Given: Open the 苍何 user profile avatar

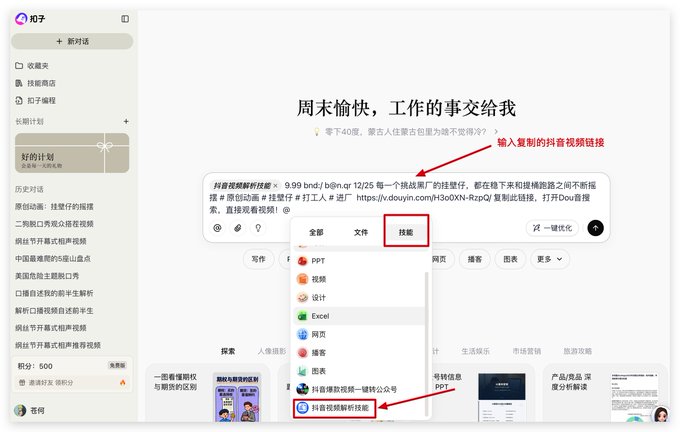Looking at the screenshot, I should [20, 410].
